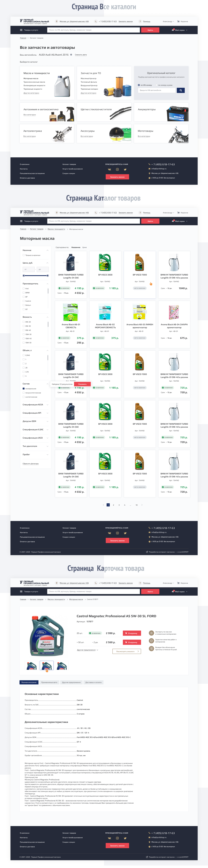Click Показать button in filter results popup
This screenshot has width=208, height=868.
82,384
